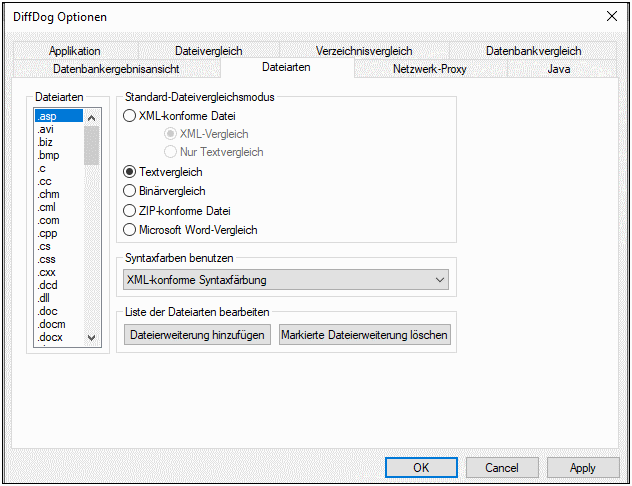Open the Dateivergleich tab

coord(209,51)
